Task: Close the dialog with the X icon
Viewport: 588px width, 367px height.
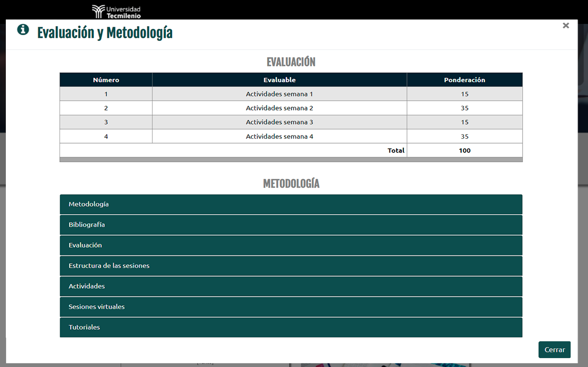Action: coord(566,26)
